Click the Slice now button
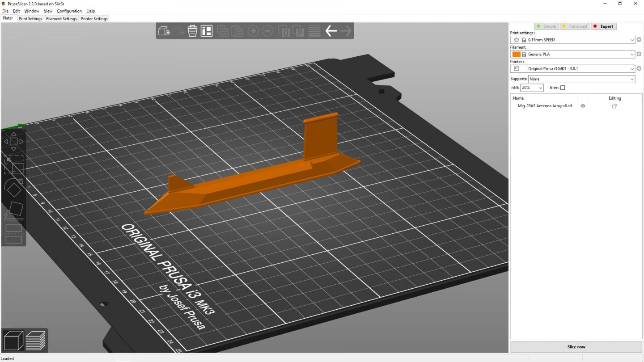 point(576,347)
